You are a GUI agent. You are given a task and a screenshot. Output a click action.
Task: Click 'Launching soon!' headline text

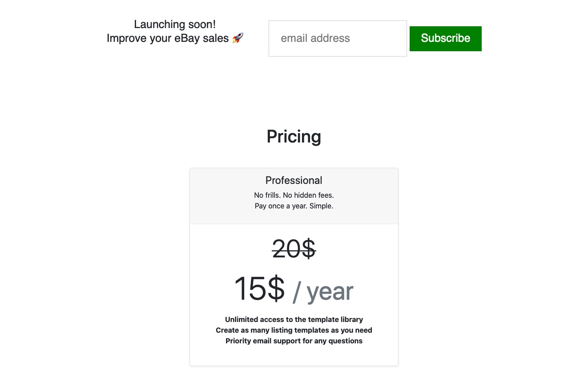pyautogui.click(x=175, y=24)
